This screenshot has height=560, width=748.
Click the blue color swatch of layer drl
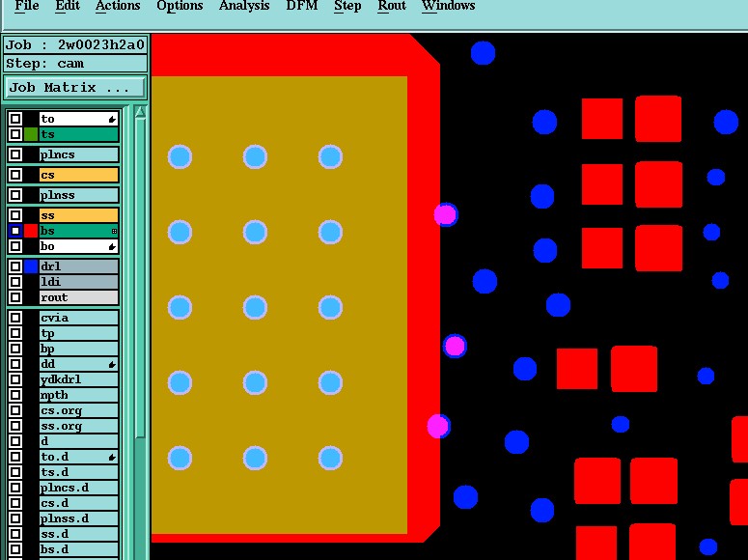(x=31, y=266)
